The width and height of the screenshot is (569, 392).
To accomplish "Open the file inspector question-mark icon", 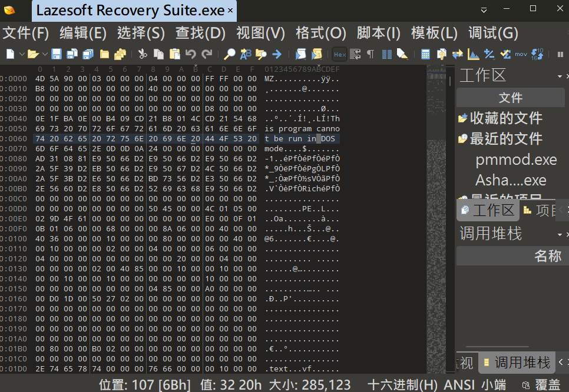I will (441, 54).
